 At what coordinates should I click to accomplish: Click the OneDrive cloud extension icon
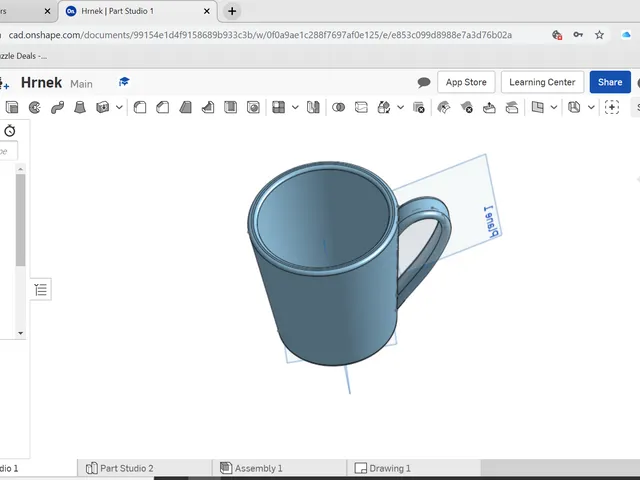[626, 35]
